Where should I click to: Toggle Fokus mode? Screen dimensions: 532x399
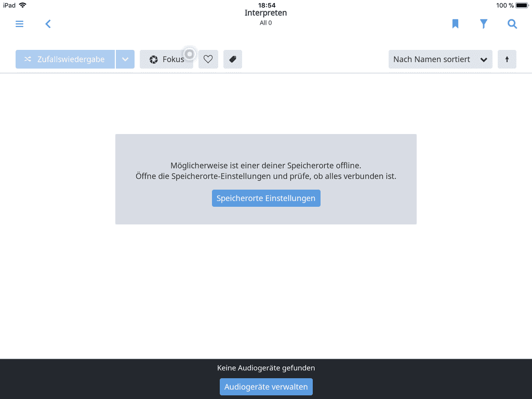(166, 59)
